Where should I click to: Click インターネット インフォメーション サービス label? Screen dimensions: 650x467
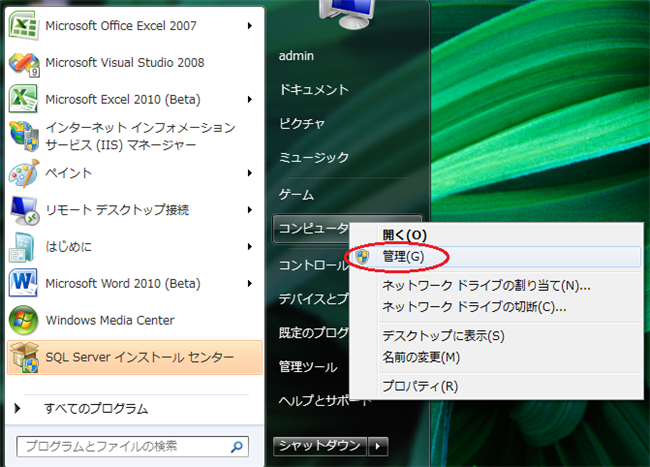(141, 136)
